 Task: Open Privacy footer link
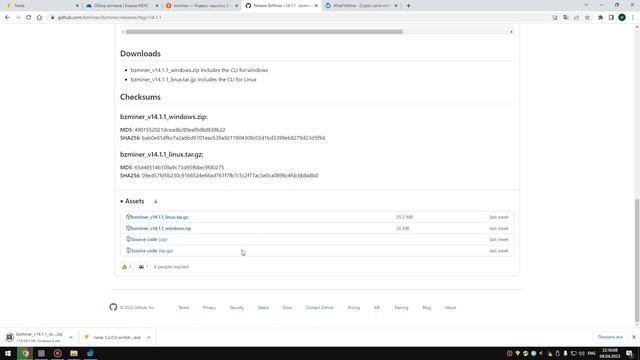tap(209, 308)
